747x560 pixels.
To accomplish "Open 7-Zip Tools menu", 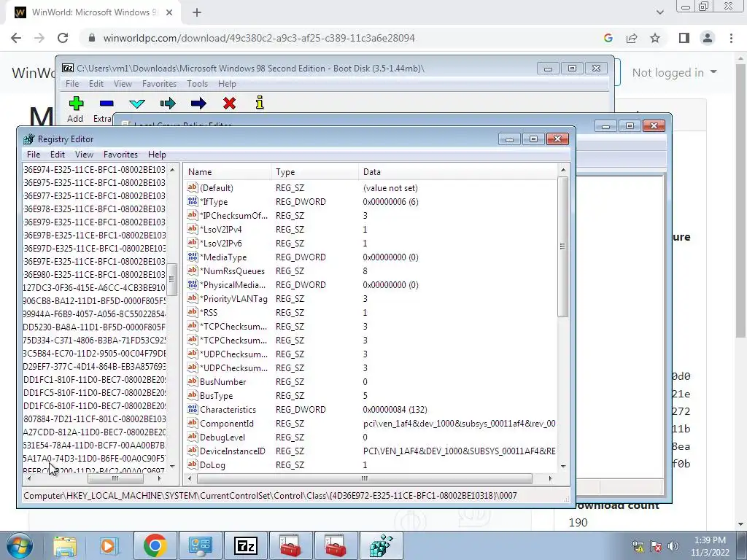I will click(x=197, y=83).
